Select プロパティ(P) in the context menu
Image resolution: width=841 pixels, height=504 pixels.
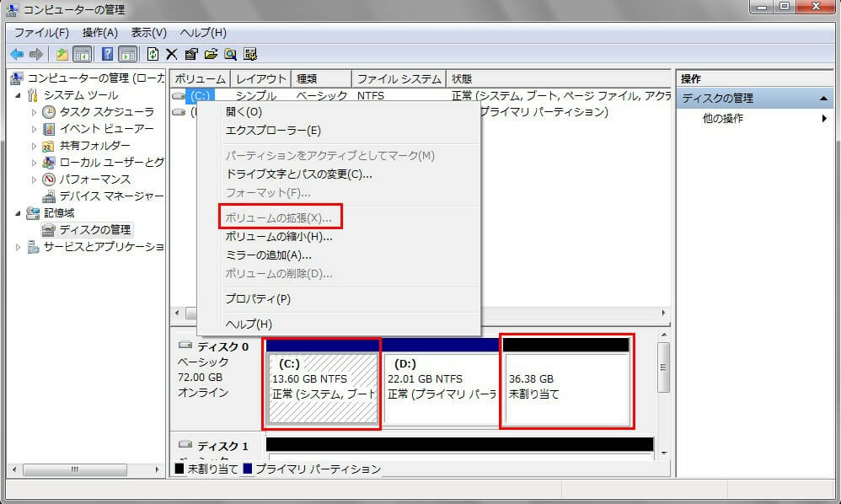[x=257, y=299]
